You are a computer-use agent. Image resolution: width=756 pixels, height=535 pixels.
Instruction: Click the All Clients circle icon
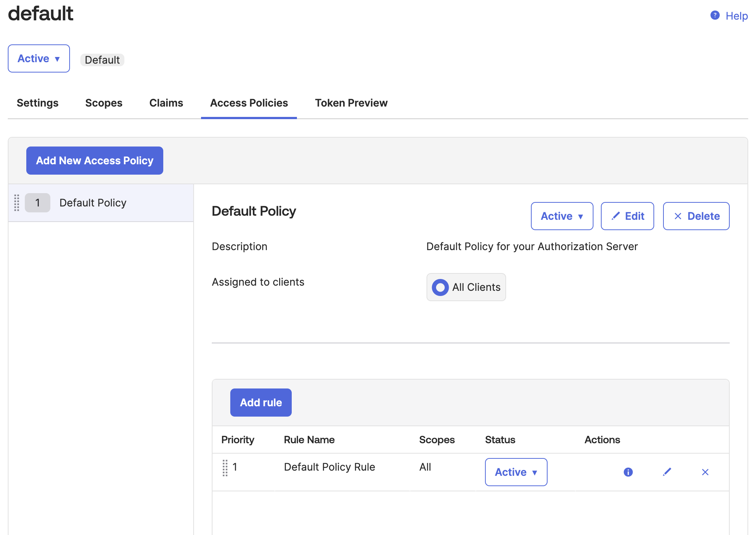click(x=440, y=287)
